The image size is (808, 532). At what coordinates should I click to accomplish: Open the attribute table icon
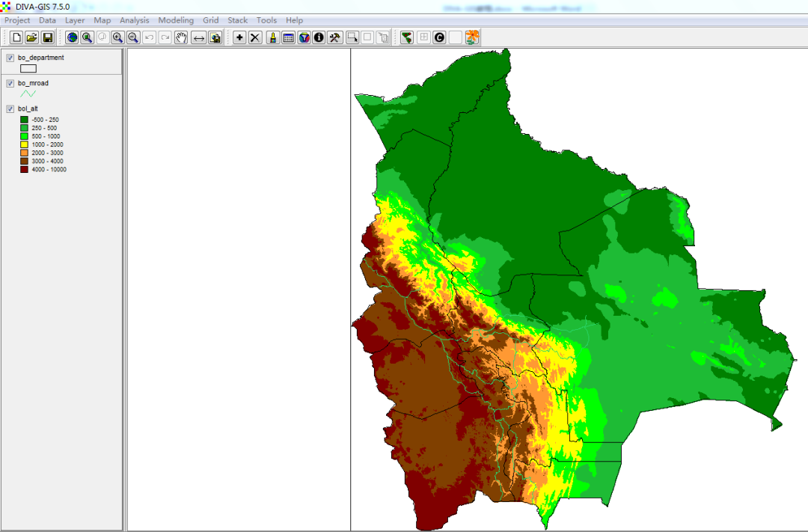(288, 37)
